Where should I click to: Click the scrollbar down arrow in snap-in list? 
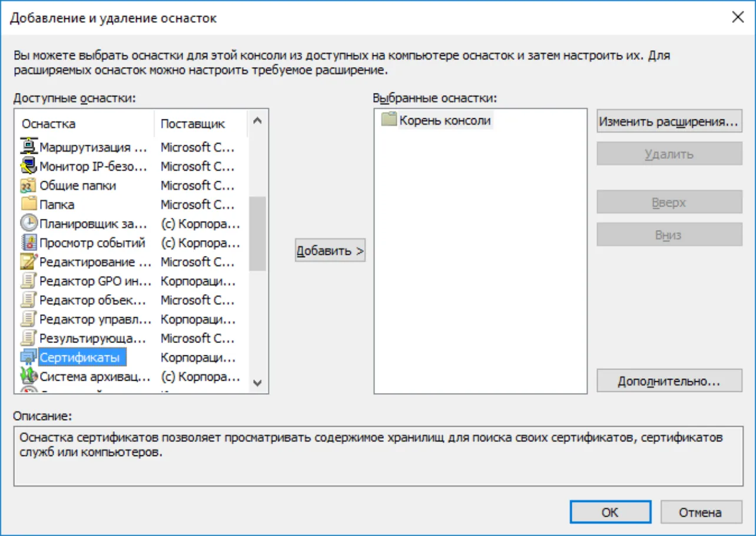pos(257,382)
